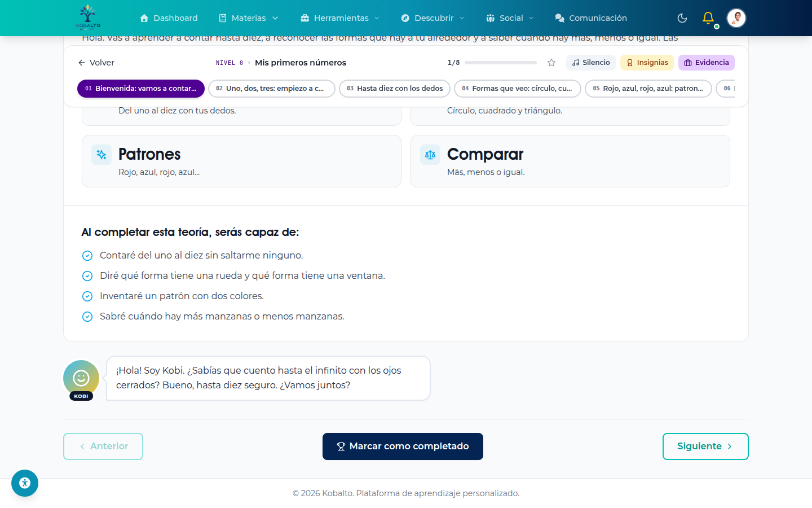Image resolution: width=812 pixels, height=508 pixels.
Task: Select tab 03 Hasta diez con los dedos
Action: (395, 89)
